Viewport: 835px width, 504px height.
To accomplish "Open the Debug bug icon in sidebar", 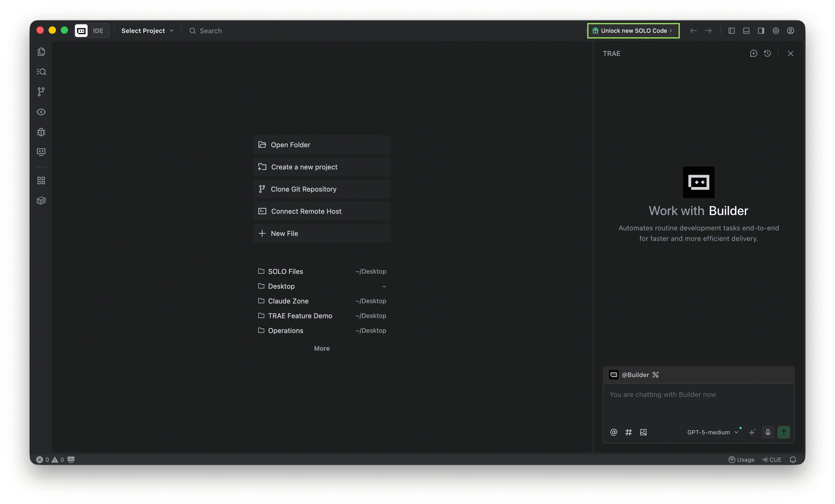I will 41,132.
